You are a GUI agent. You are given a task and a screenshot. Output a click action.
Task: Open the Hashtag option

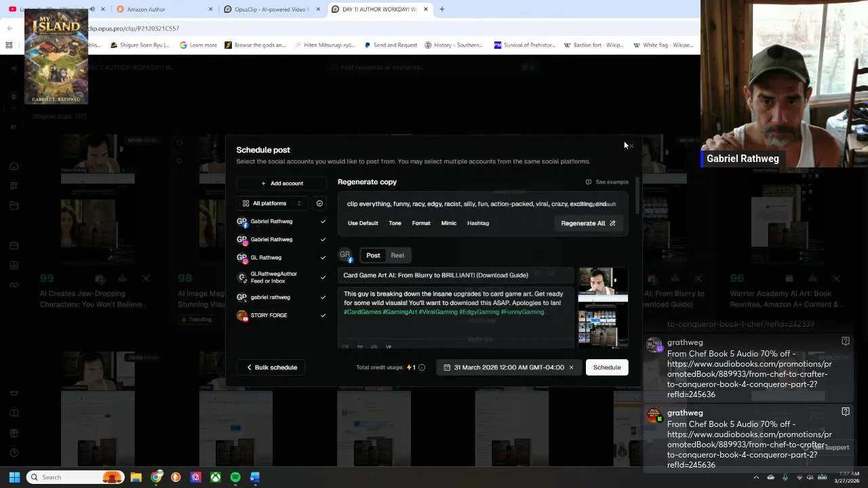pyautogui.click(x=478, y=223)
